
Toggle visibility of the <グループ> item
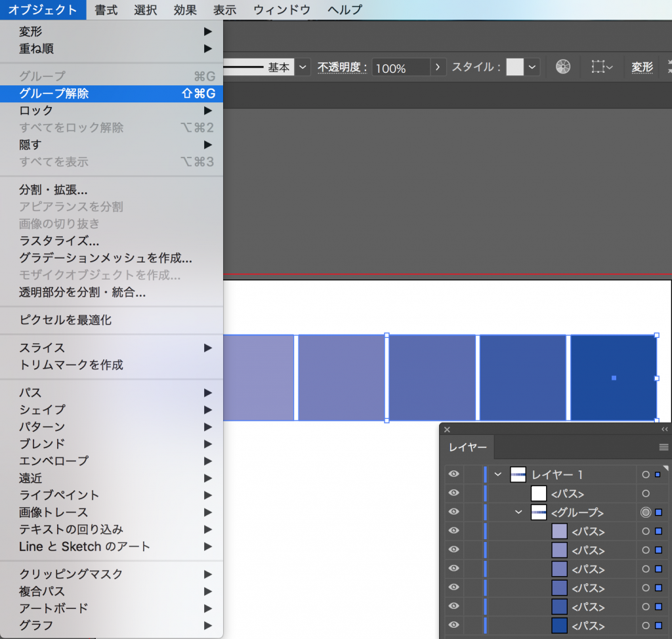(x=453, y=512)
